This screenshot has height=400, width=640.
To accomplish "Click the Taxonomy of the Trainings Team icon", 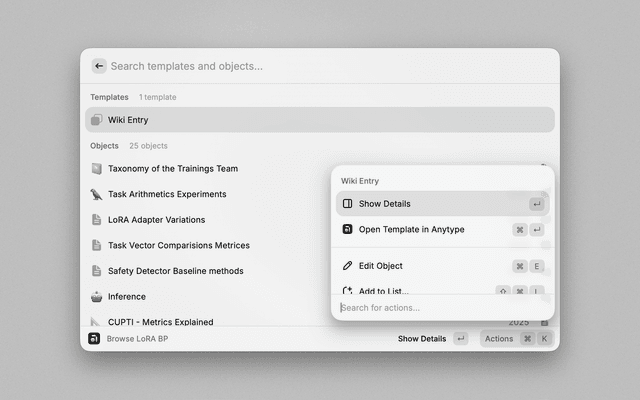I will coord(97,168).
